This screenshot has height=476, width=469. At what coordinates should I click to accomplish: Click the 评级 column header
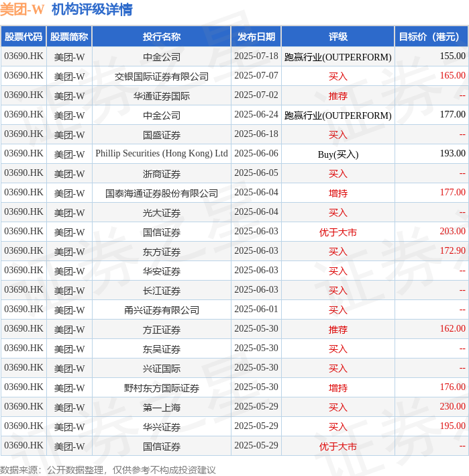(x=338, y=37)
